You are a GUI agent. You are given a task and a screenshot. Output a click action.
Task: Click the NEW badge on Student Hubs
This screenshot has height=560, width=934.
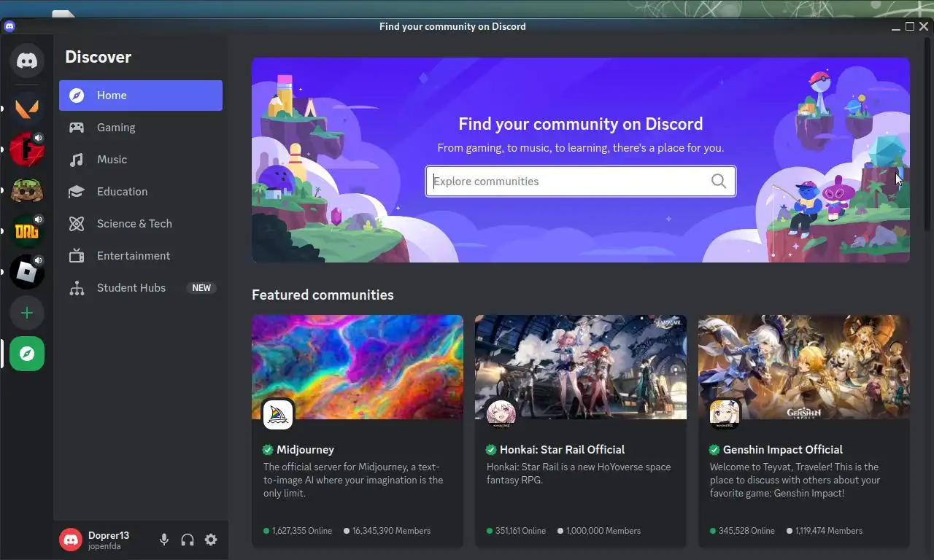(x=201, y=288)
